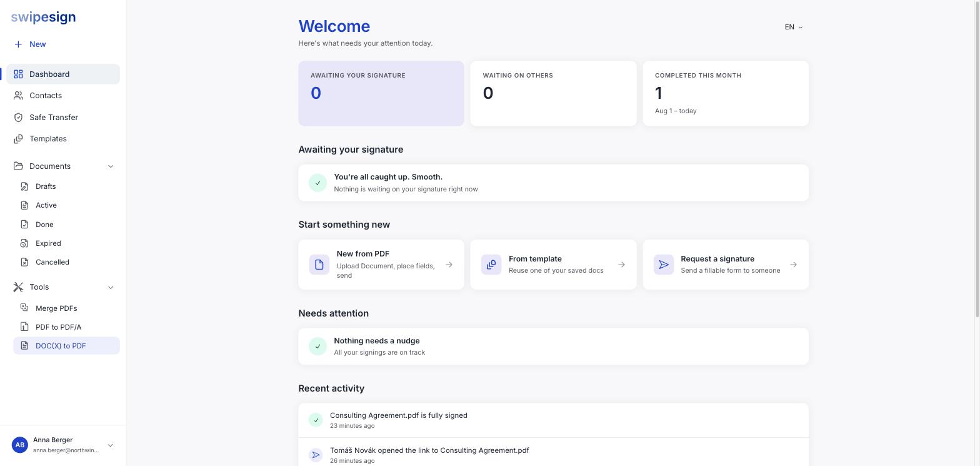Click the plus icon next to New

[x=18, y=44]
